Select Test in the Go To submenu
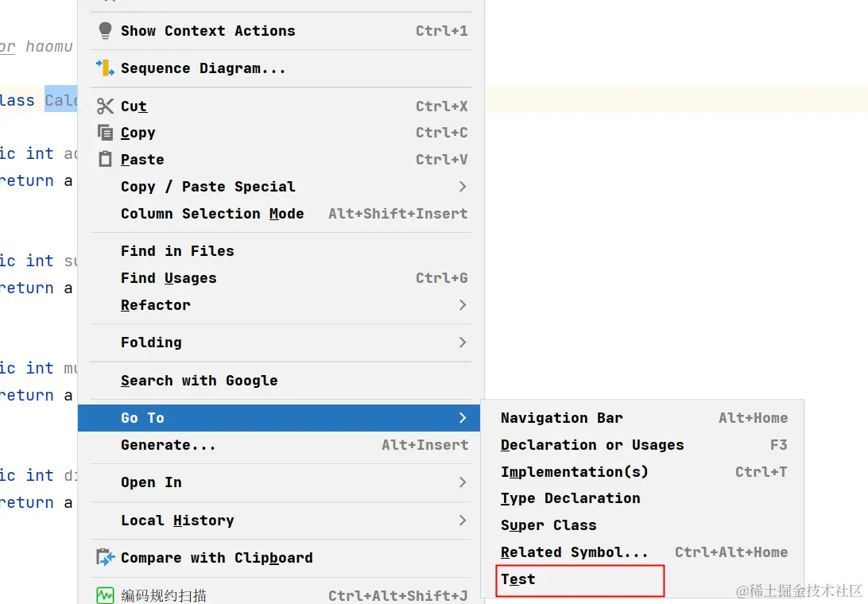This screenshot has width=868, height=604. (x=518, y=579)
